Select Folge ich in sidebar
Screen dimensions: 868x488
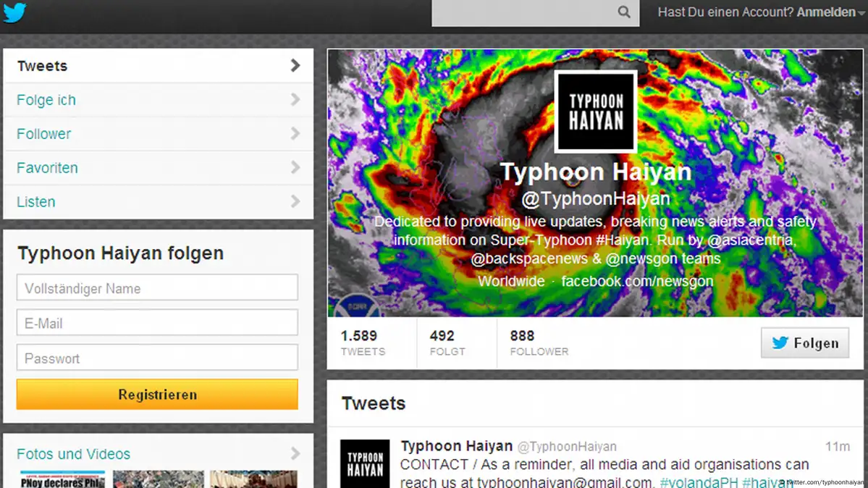[158, 100]
